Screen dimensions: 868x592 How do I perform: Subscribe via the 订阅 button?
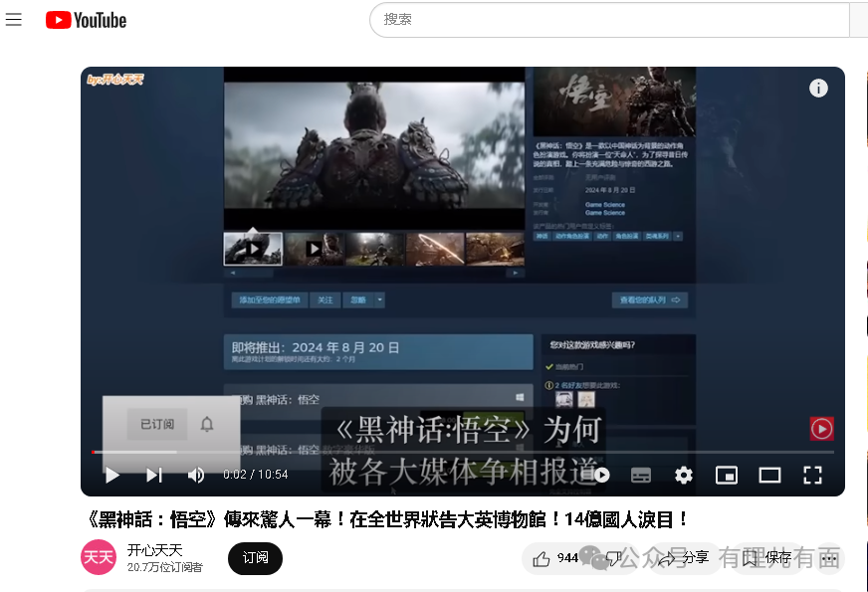pyautogui.click(x=255, y=558)
